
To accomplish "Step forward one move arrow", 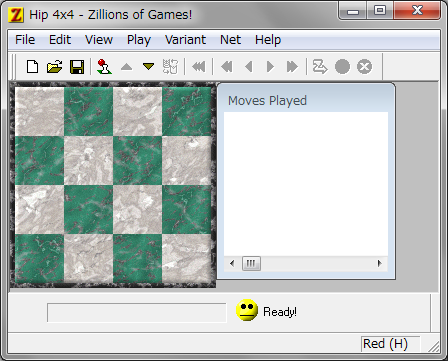I will coord(270,67).
